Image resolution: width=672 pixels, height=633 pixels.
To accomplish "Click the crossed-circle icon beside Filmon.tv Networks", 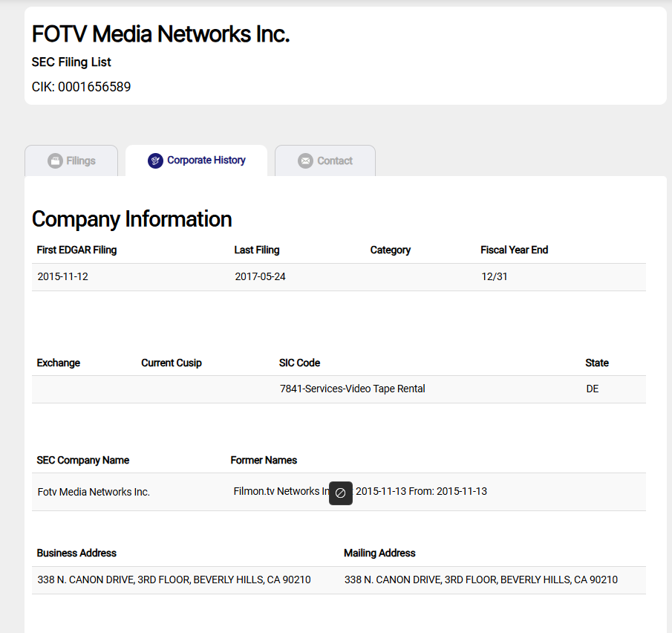I will [x=341, y=493].
